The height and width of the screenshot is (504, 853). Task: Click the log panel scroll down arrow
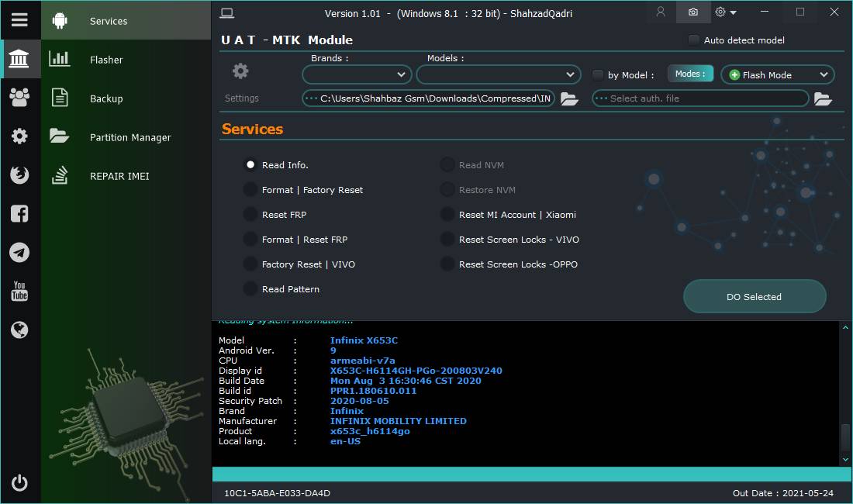tap(845, 460)
